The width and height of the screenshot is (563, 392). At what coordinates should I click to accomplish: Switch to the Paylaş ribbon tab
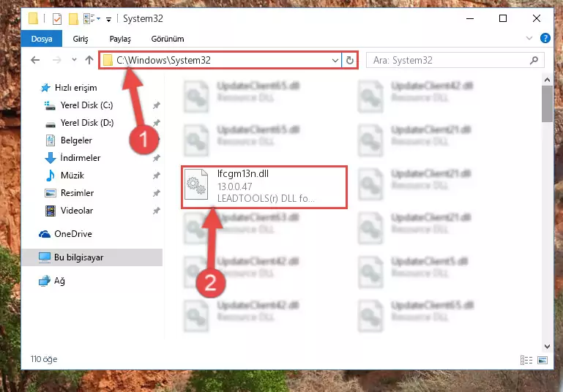pyautogui.click(x=120, y=39)
